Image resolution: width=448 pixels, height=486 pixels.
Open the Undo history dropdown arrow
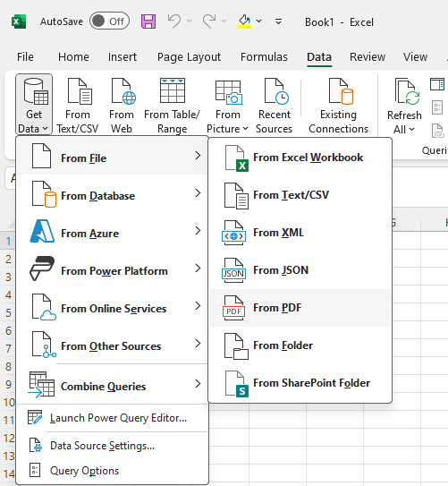[x=189, y=21]
